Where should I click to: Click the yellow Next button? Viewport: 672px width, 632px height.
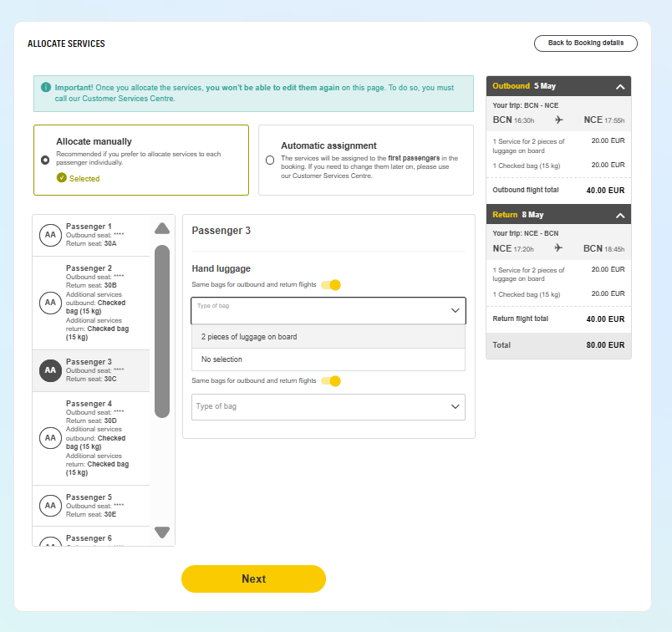coord(253,578)
